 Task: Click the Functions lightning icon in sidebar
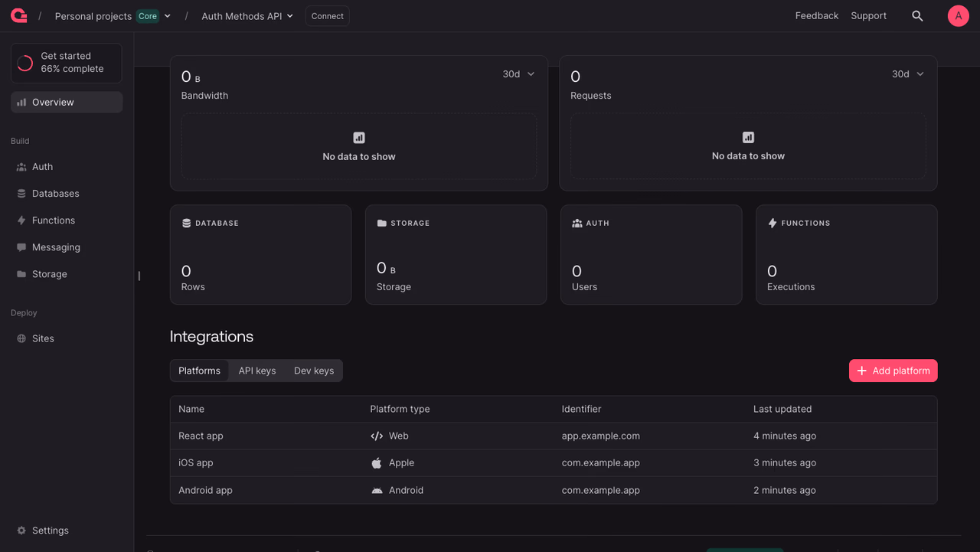[21, 220]
